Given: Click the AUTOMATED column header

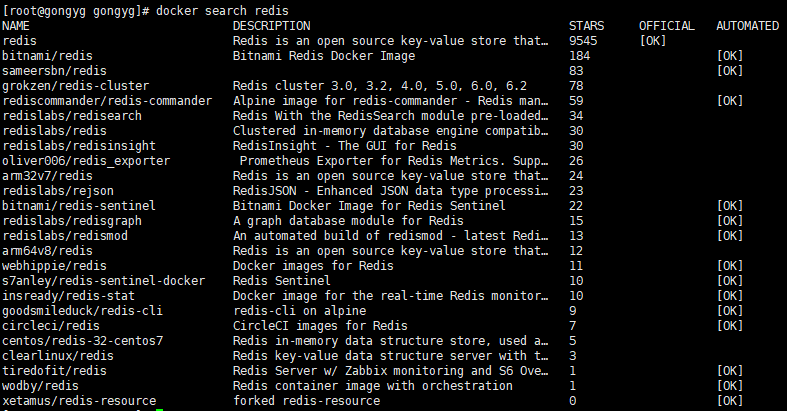Looking at the screenshot, I should (x=747, y=26).
